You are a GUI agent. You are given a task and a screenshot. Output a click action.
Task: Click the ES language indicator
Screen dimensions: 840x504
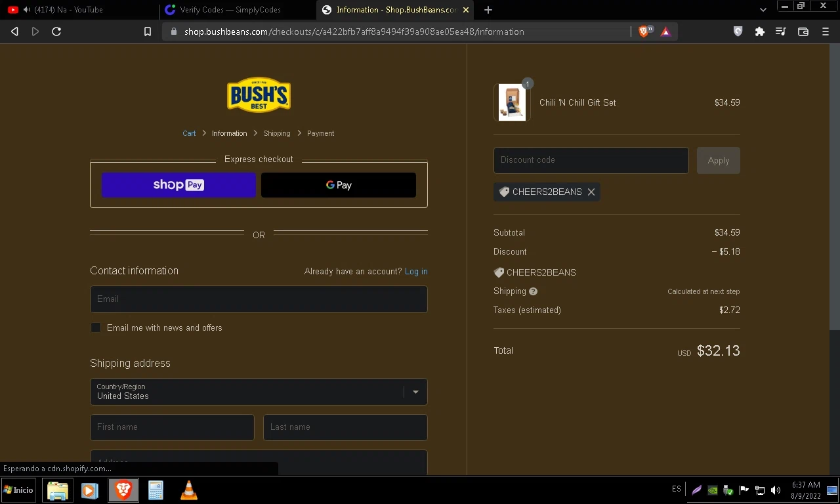pyautogui.click(x=677, y=489)
